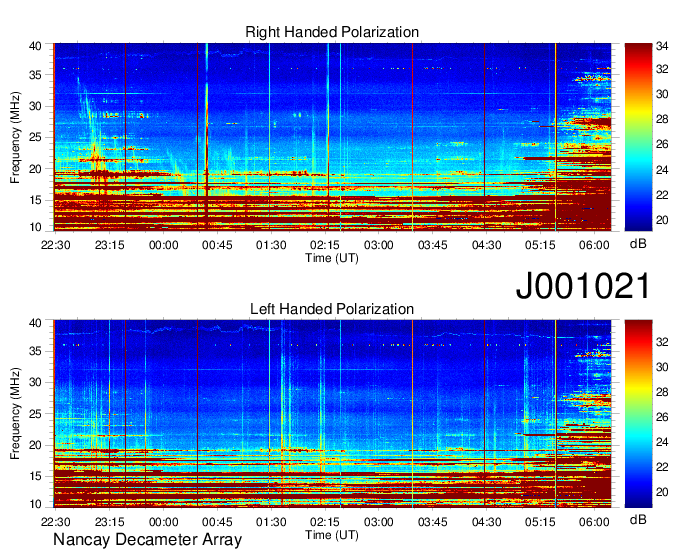
Task: Click the 20 dB tick on Left Handed color bar
Action: [x=662, y=492]
